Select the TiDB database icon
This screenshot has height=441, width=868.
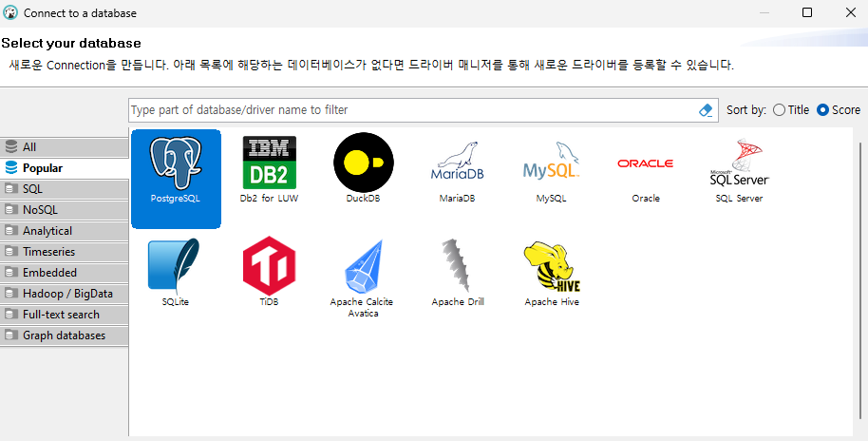point(269,266)
